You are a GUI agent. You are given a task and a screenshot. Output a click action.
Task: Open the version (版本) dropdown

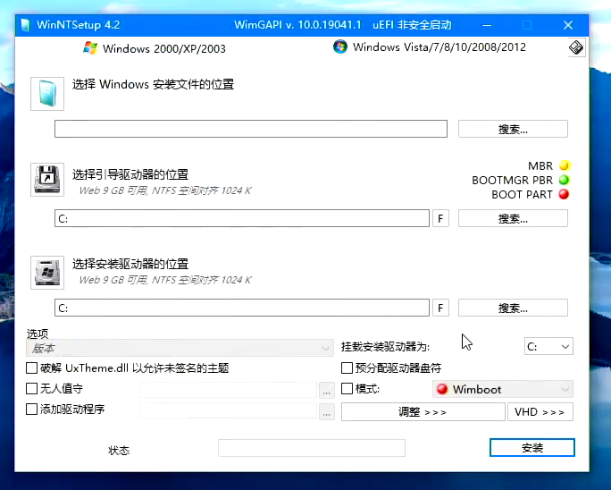180,348
